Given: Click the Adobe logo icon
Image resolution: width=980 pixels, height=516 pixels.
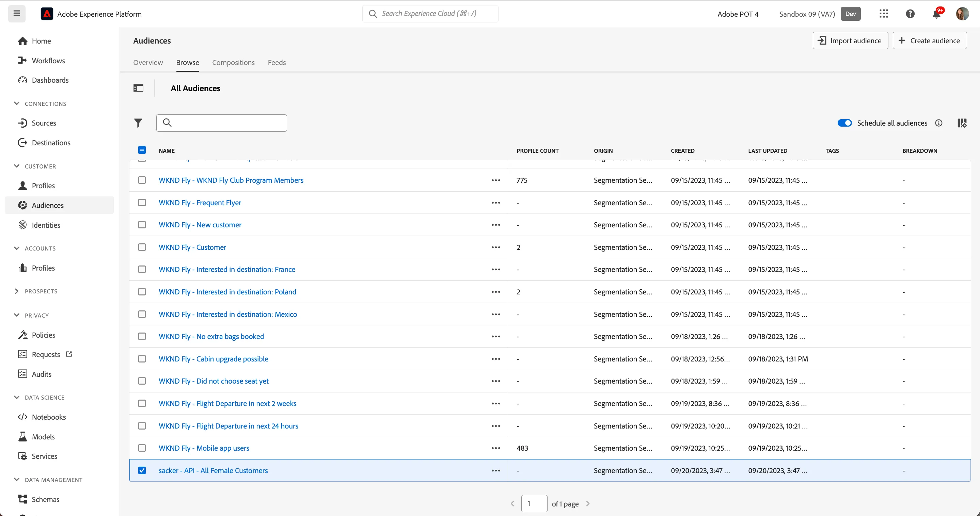Looking at the screenshot, I should [47, 14].
